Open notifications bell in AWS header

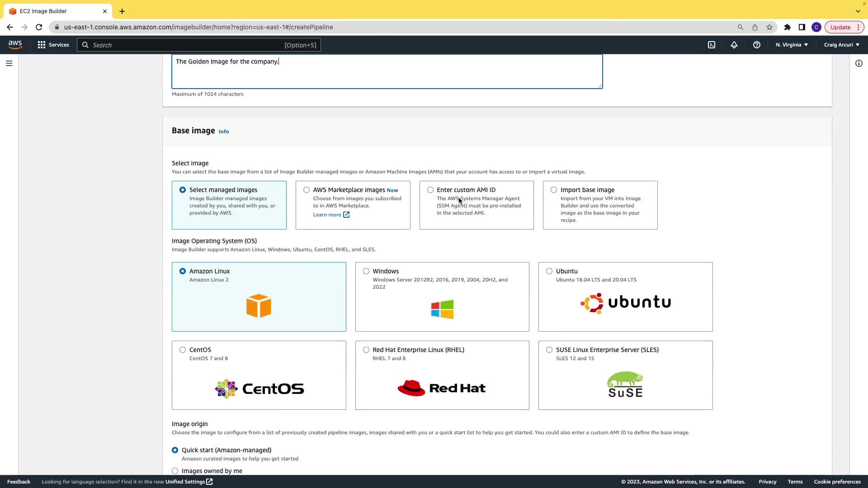(x=734, y=45)
